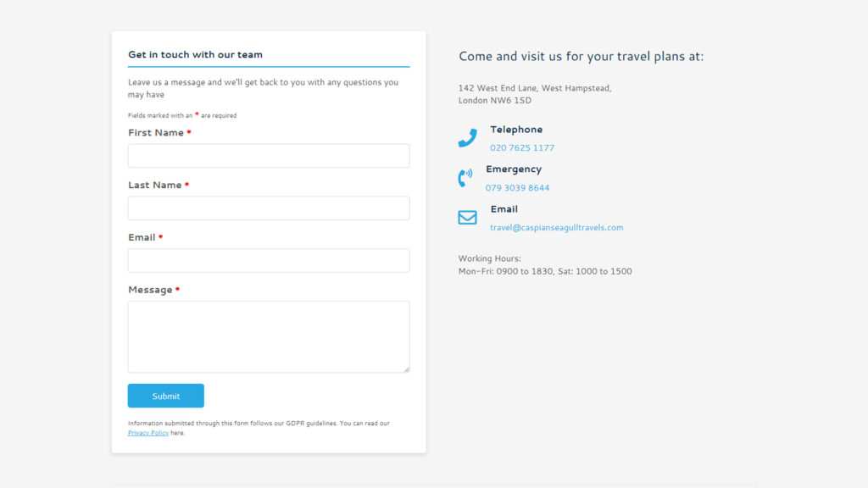Click the message box resize handle
The width and height of the screenshot is (868, 488).
(407, 369)
